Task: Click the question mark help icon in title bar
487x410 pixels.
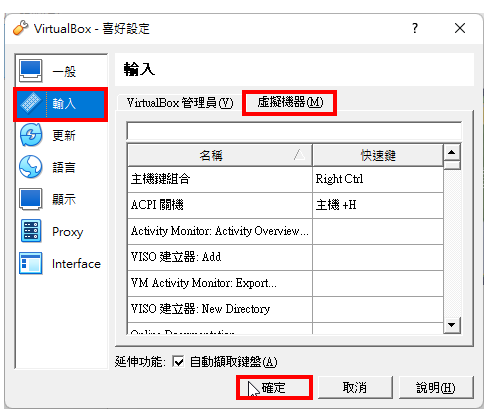Action: point(415,28)
